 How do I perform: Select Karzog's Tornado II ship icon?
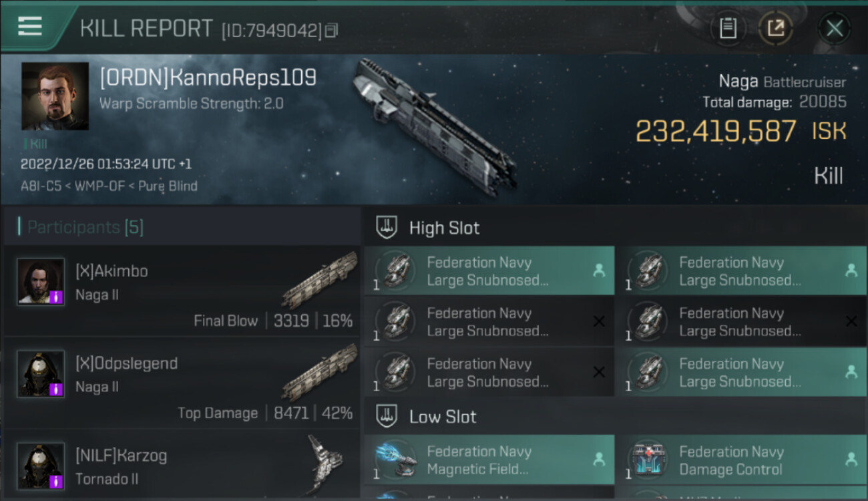click(x=325, y=464)
